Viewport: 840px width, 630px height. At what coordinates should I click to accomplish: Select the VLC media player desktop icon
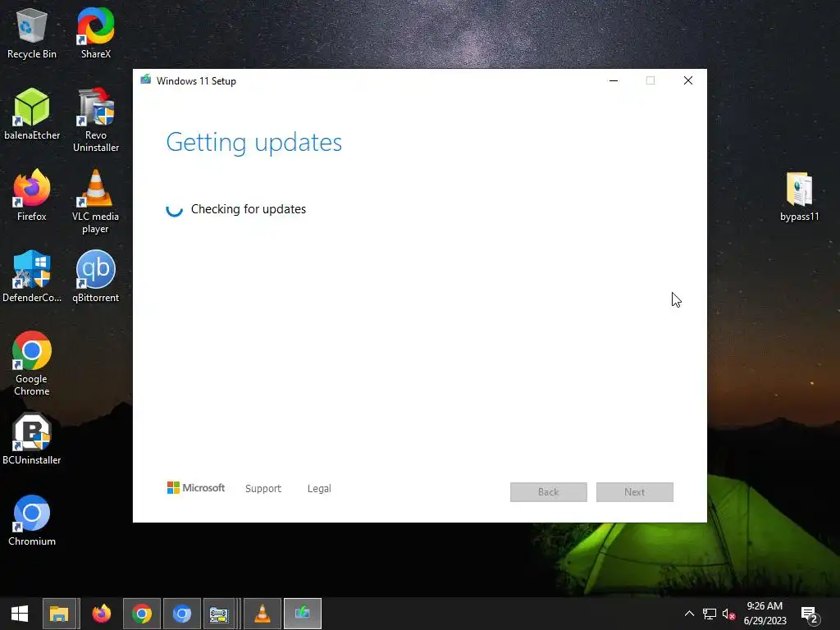click(95, 202)
